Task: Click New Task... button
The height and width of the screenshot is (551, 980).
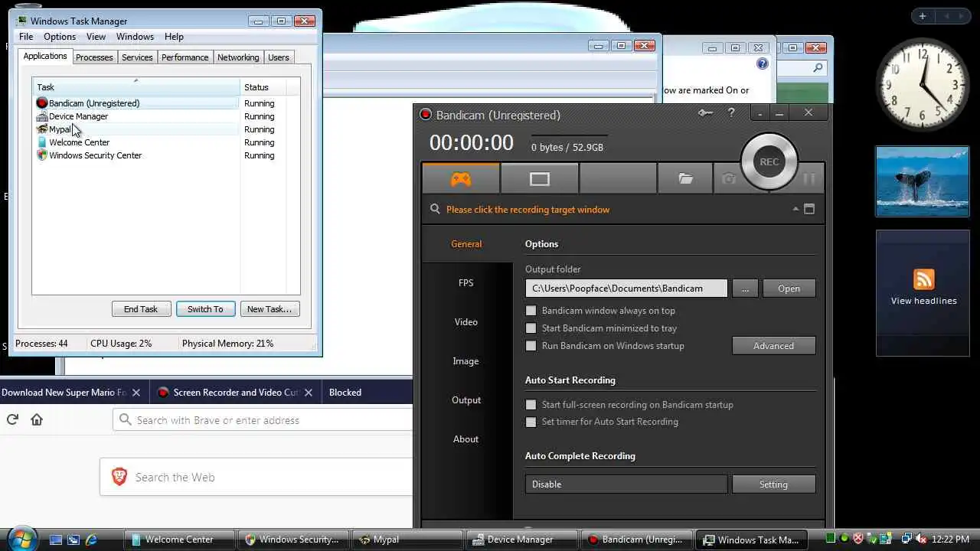Action: coord(269,309)
